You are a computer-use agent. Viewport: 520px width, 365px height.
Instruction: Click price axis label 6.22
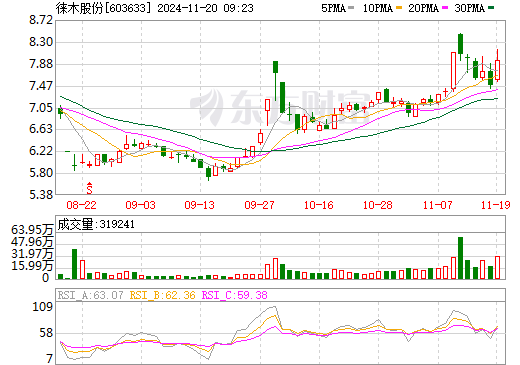[x=41, y=151]
